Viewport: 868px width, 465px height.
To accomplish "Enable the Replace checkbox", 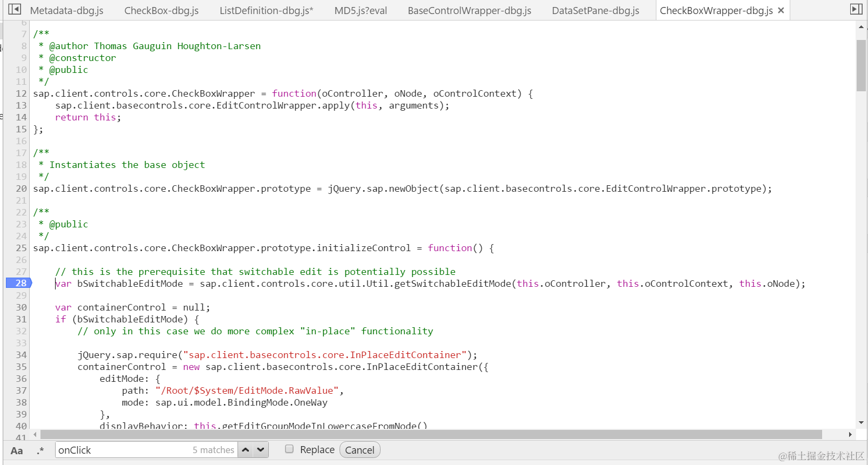I will click(289, 449).
